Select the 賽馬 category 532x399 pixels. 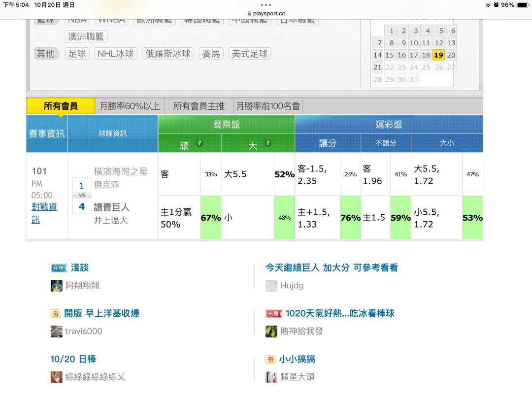(x=211, y=54)
